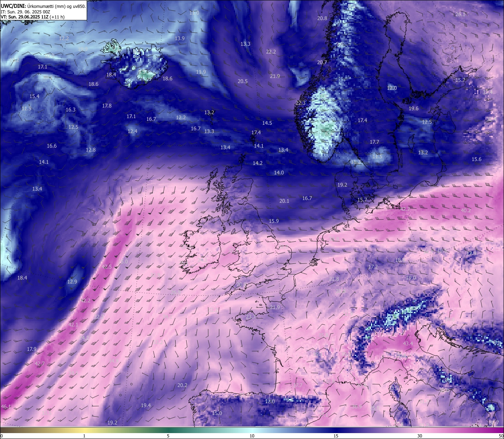Select the 17.7 value over Sweden
The image size is (504, 439).
pos(374,142)
